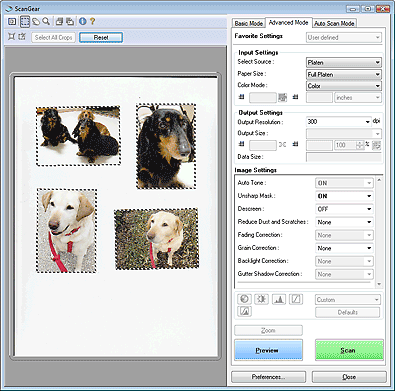Click the Zoom button
Image resolution: width=395 pixels, height=391 pixels.
[268, 330]
